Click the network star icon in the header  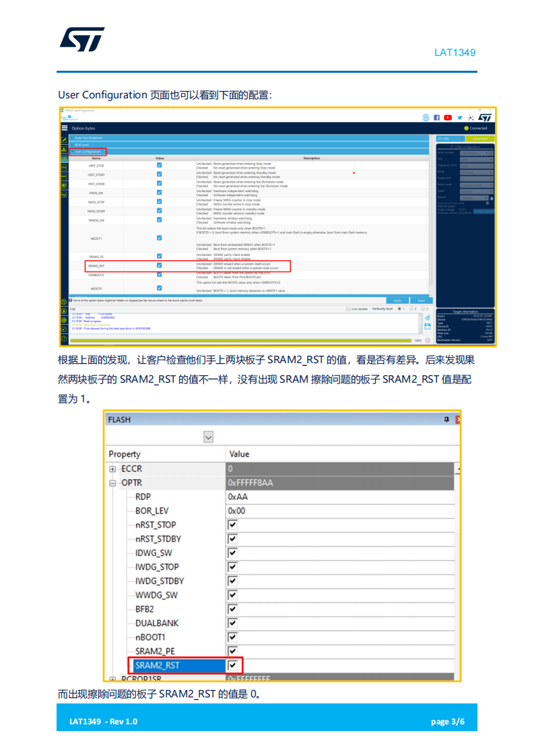471,118
